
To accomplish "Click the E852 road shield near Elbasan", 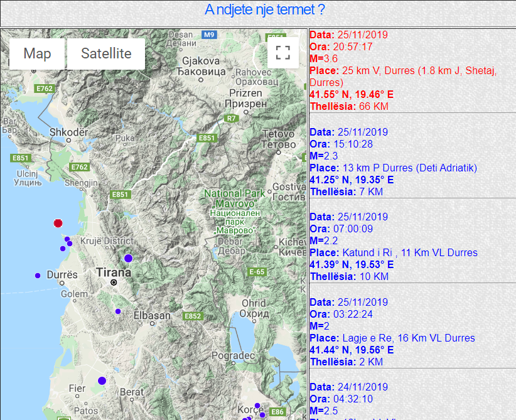I will coord(193,316).
